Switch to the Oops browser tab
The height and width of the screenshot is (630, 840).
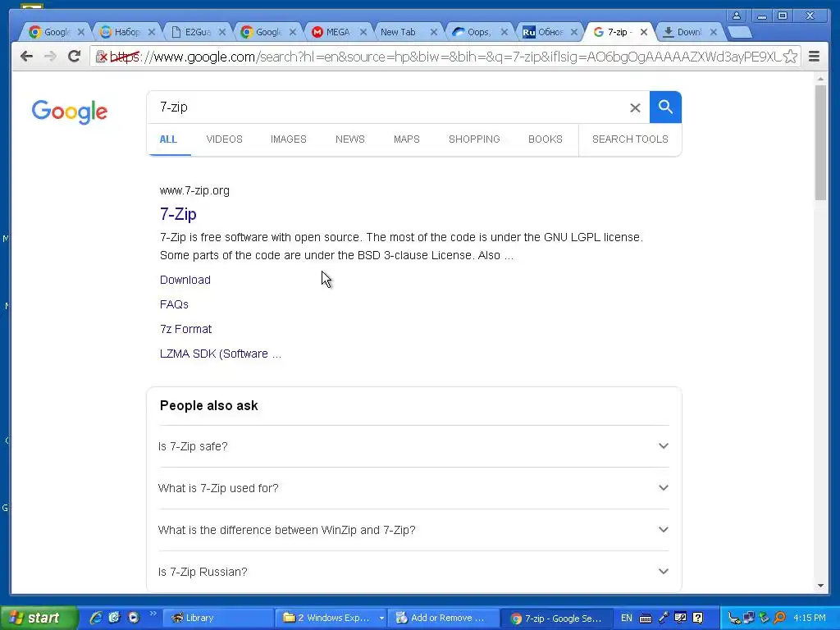[x=478, y=32]
